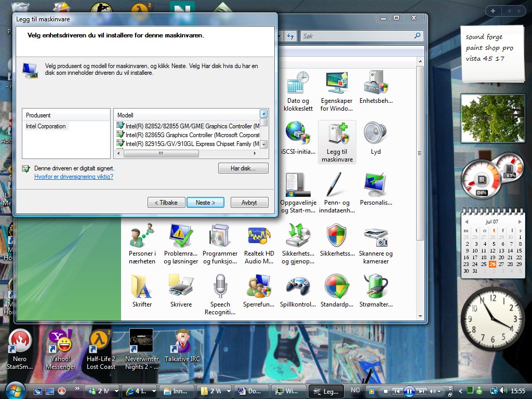The image size is (532, 399).
Task: Open Lyd speaker icon
Action: coord(375,138)
